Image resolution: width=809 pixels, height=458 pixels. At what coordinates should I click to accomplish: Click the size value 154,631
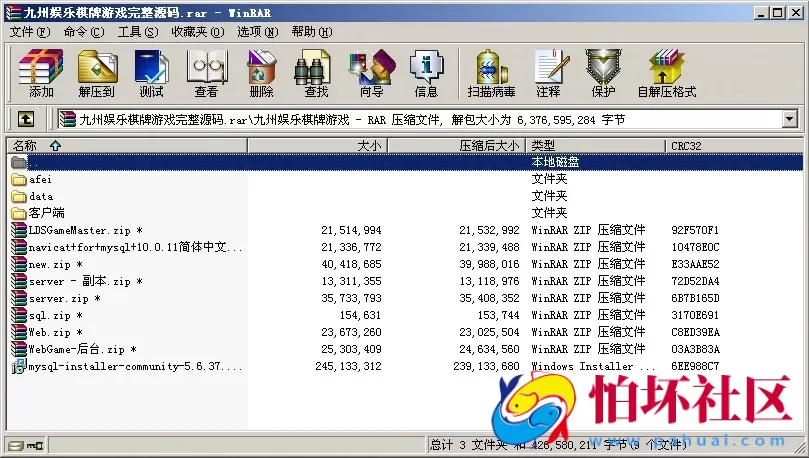(360, 315)
